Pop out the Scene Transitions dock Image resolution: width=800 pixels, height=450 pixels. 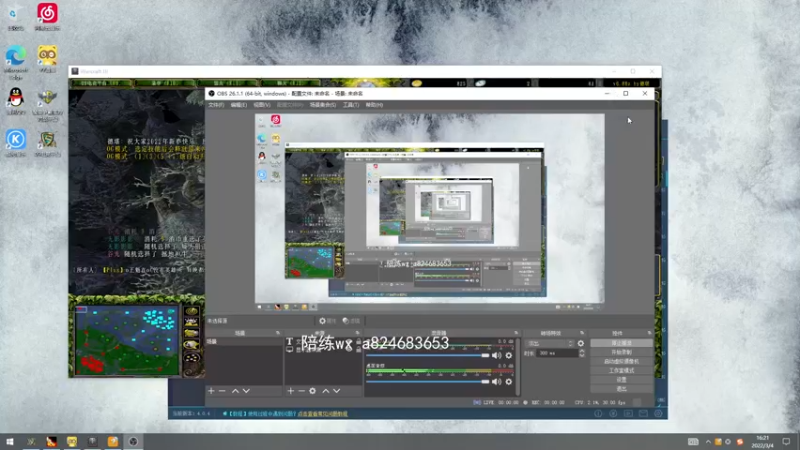tap(582, 333)
